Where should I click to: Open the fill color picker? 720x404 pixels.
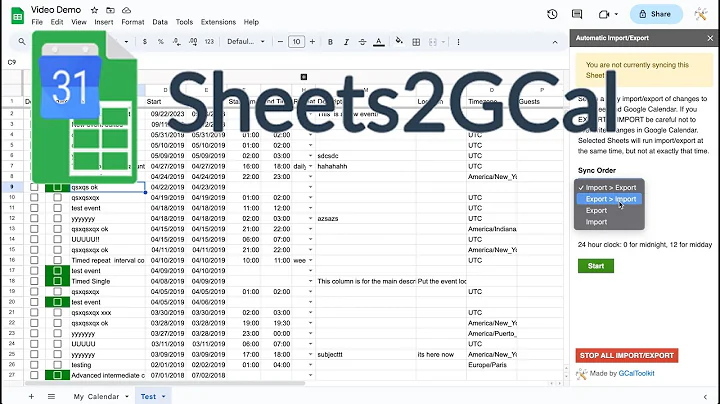(399, 42)
